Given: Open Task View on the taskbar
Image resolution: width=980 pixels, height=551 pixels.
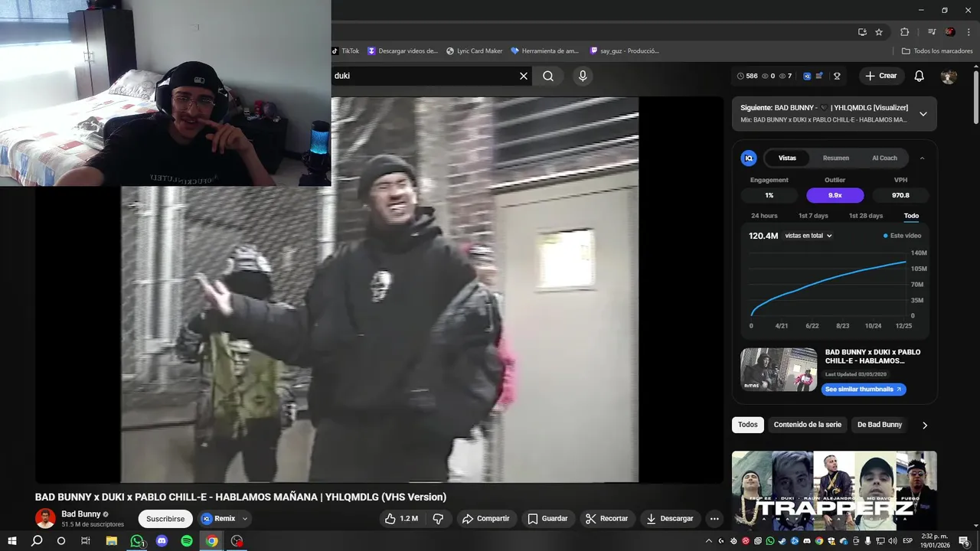Looking at the screenshot, I should 86,541.
